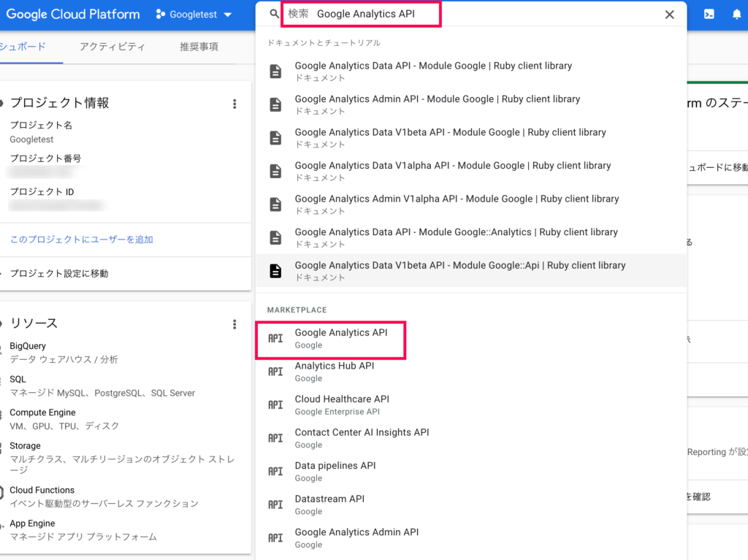
Task: Click document icon for Data API Module Google::Analytics
Action: tap(275, 237)
